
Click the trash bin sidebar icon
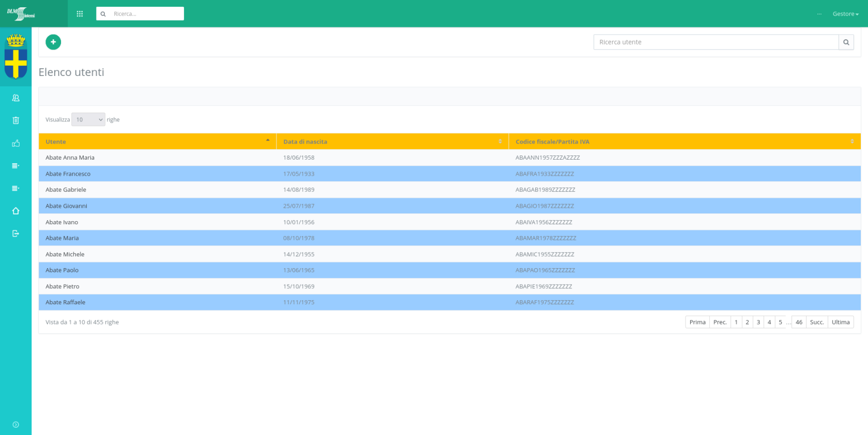tap(16, 120)
